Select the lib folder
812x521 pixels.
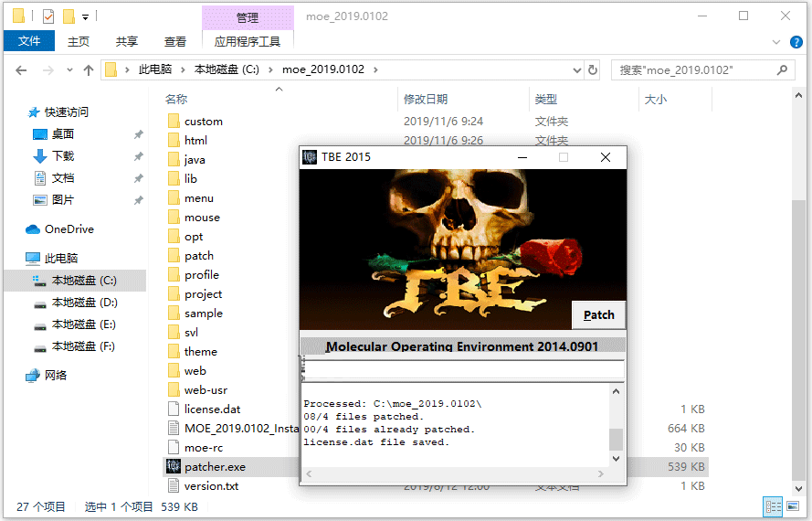[191, 179]
